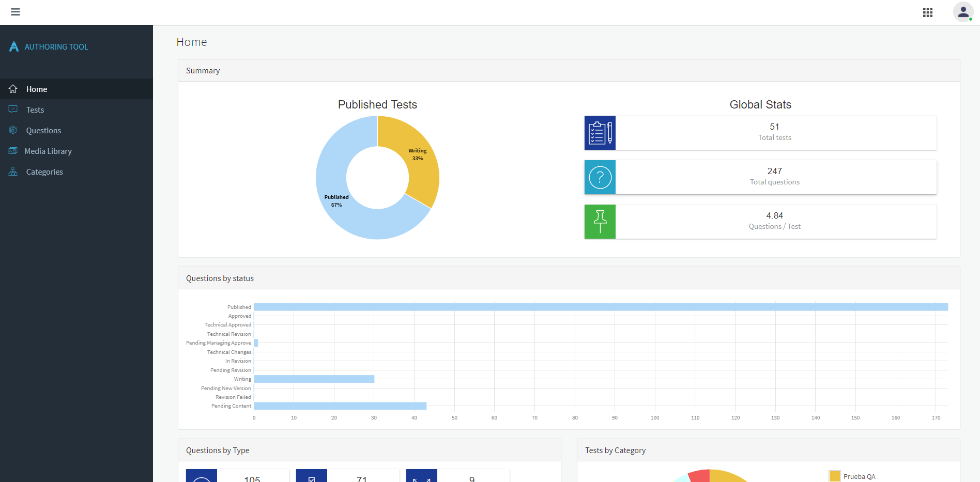Click the '100' x-axis tick label

pos(655,418)
